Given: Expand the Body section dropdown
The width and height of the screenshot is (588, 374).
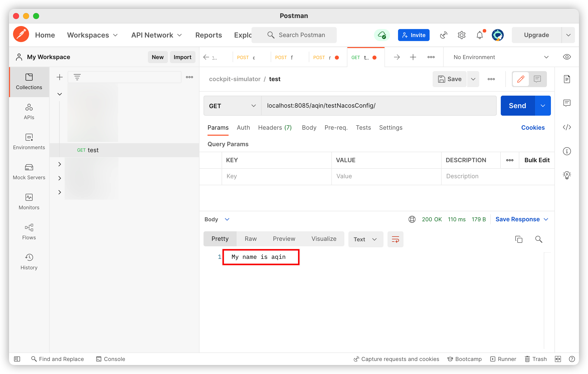Looking at the screenshot, I should coord(227,219).
